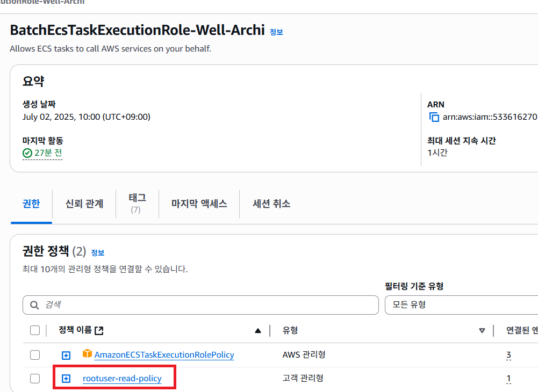Open the AmazonECSTaskExecutionRolePolicy link

[164, 355]
